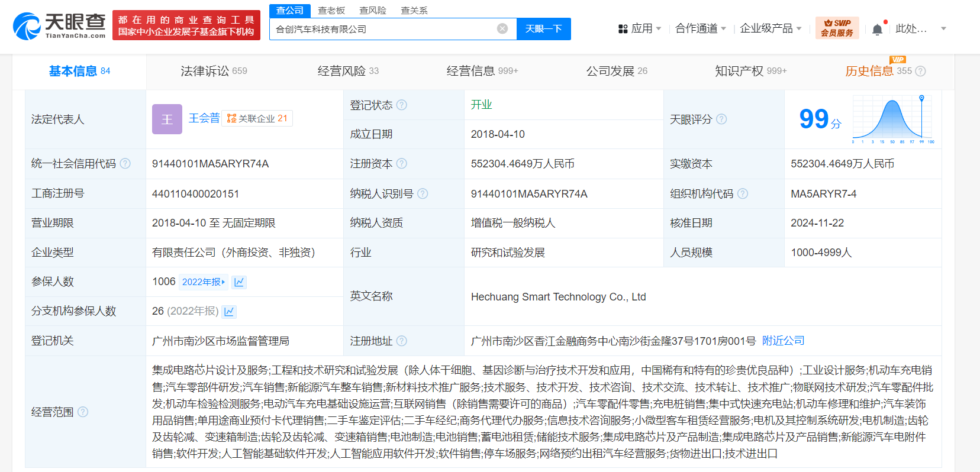The image size is (980, 472).
Task: Click the TianYanCha logo
Action: pyautogui.click(x=59, y=26)
